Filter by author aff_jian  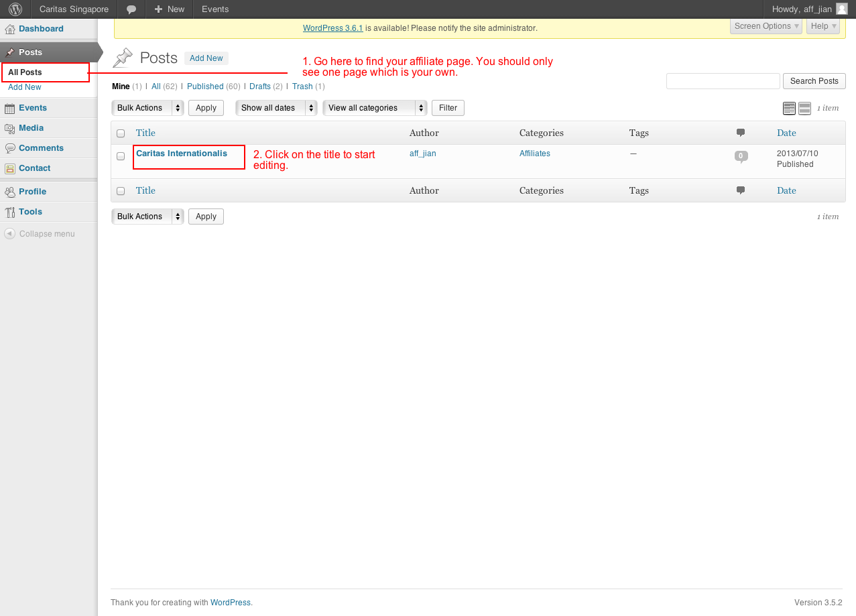point(423,153)
